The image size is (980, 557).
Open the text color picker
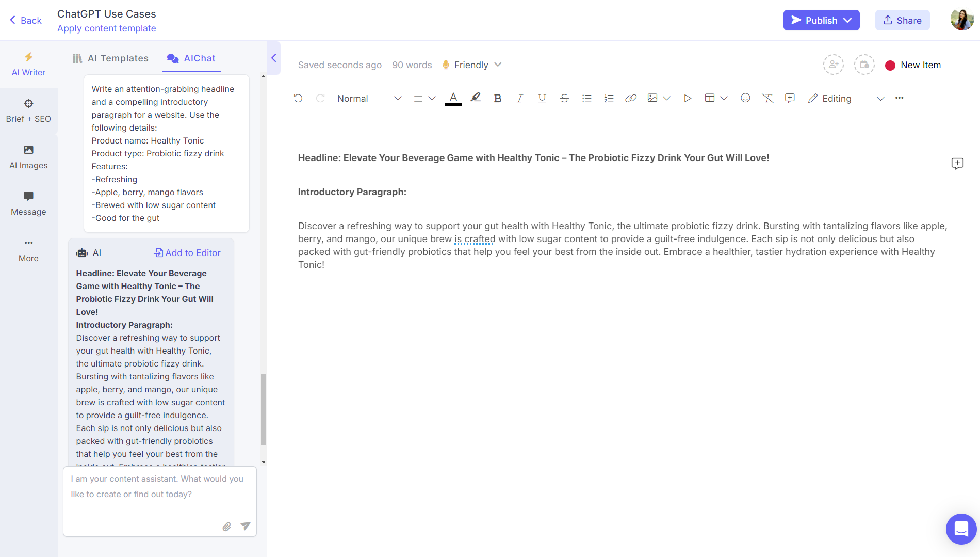pyautogui.click(x=453, y=98)
